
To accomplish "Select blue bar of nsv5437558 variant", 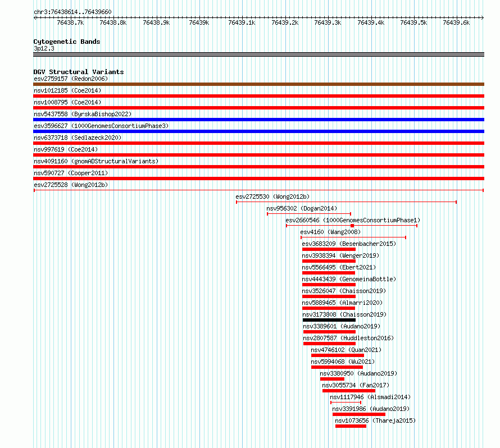I will 258,120.
